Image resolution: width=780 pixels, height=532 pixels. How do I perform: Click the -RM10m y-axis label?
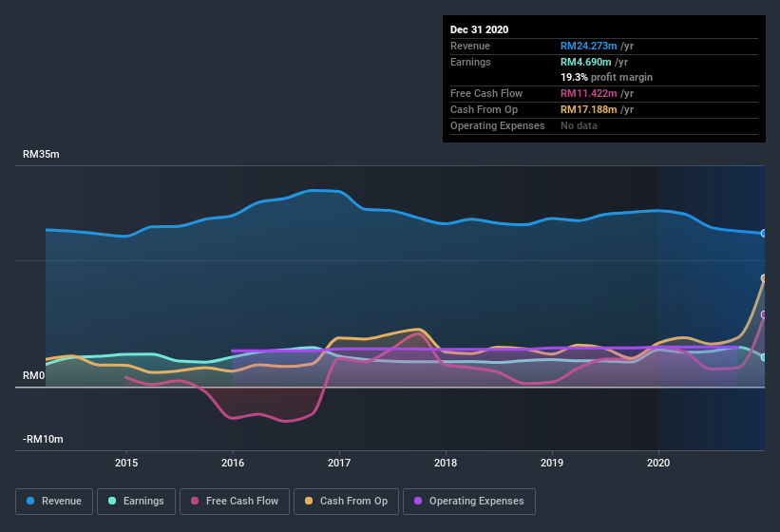tap(43, 439)
